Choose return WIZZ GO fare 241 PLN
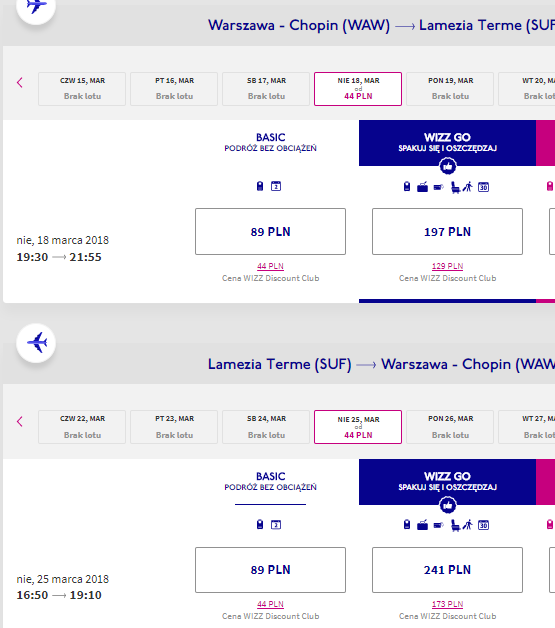This screenshot has height=628, width=555. [447, 570]
